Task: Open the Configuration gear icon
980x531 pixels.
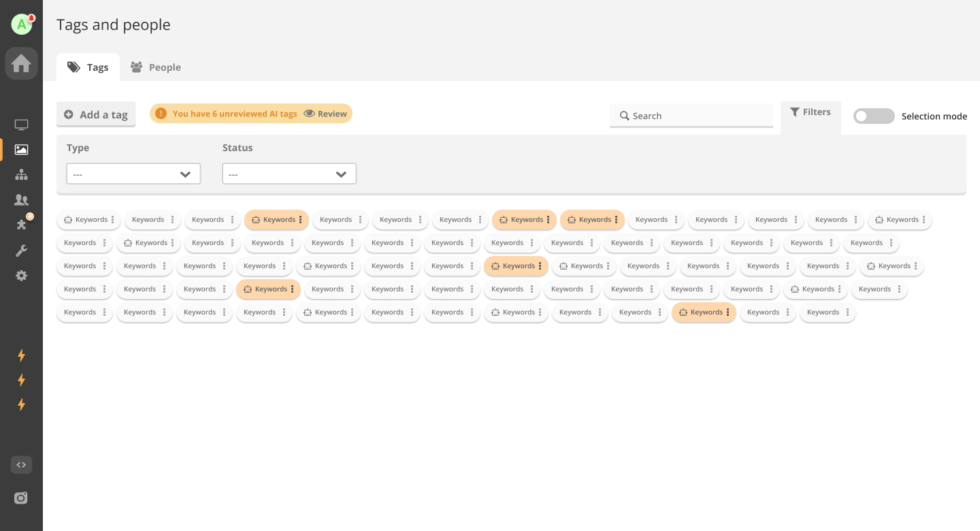Action: coord(21,276)
